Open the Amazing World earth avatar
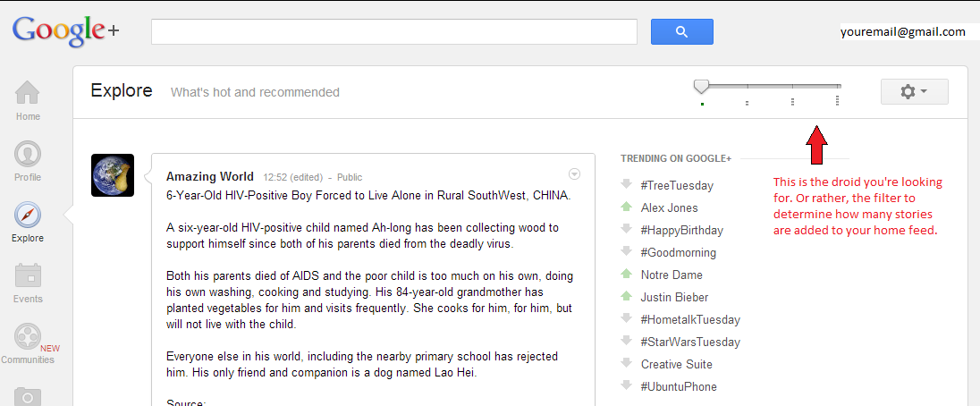Viewport: 980px width, 406px height. [x=113, y=175]
